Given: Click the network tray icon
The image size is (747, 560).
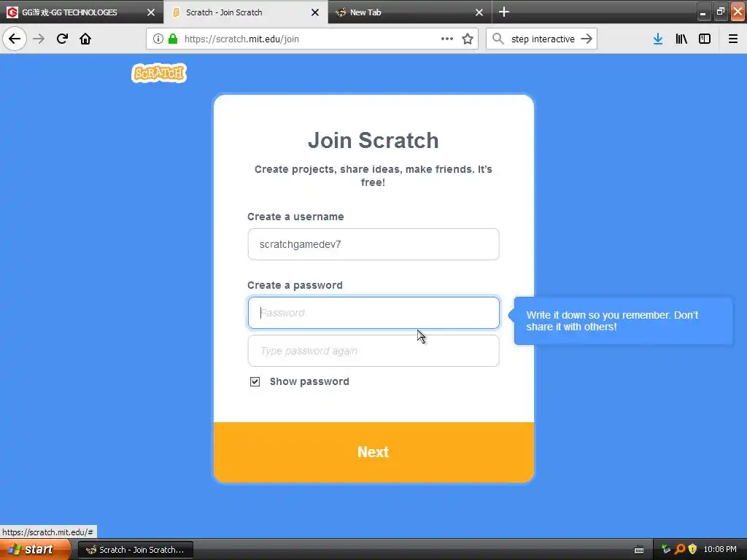Looking at the screenshot, I should pos(666,550).
